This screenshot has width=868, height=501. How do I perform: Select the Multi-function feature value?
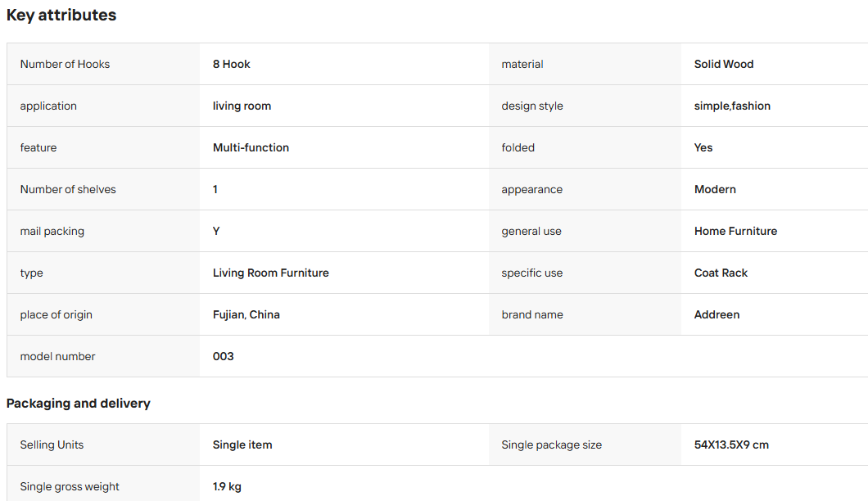(251, 148)
